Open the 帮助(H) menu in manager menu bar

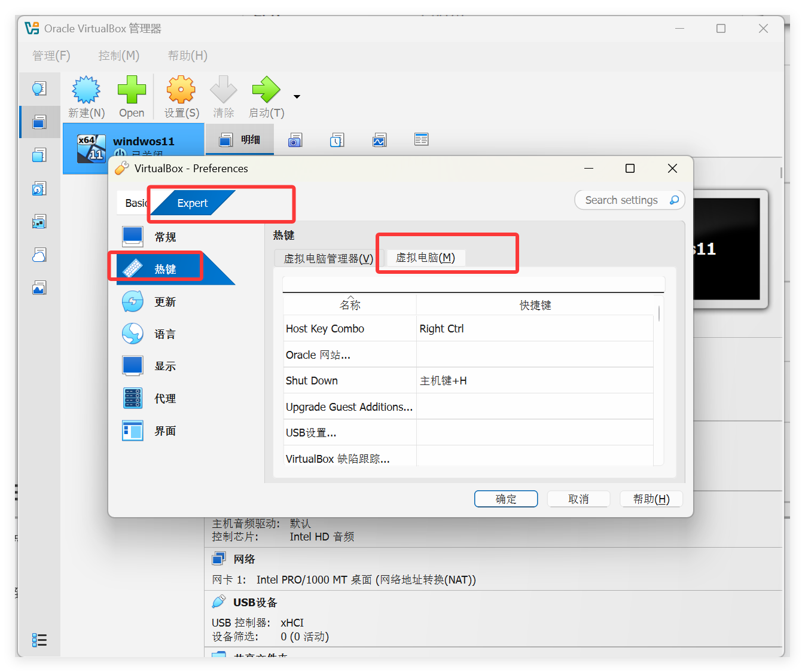click(x=188, y=56)
